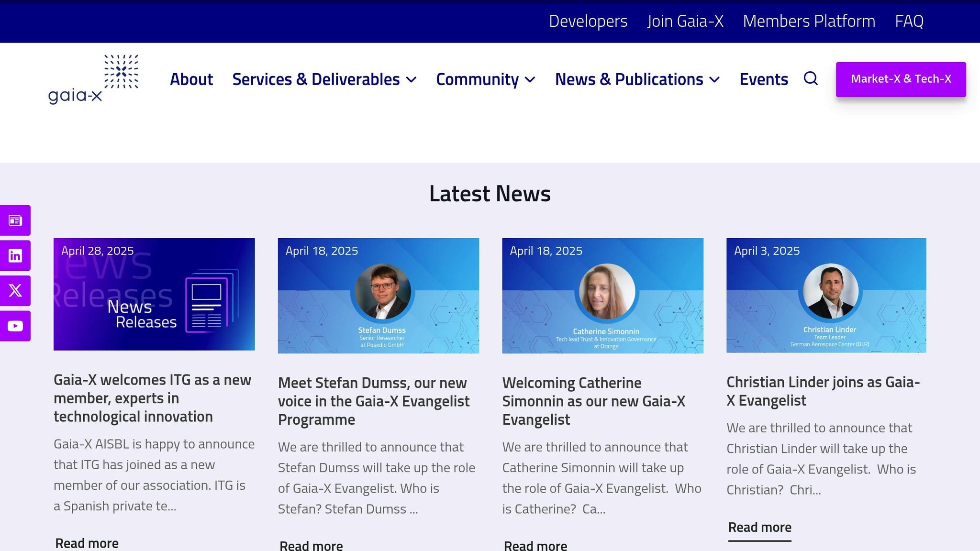Click the Stefan Dumss article image
The height and width of the screenshot is (551, 980).
click(378, 296)
